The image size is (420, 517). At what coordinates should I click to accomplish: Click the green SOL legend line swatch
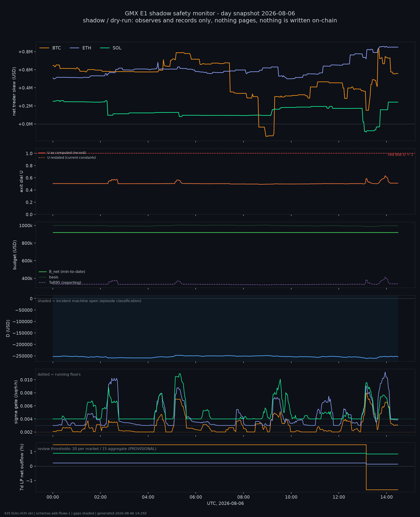[x=105, y=48]
